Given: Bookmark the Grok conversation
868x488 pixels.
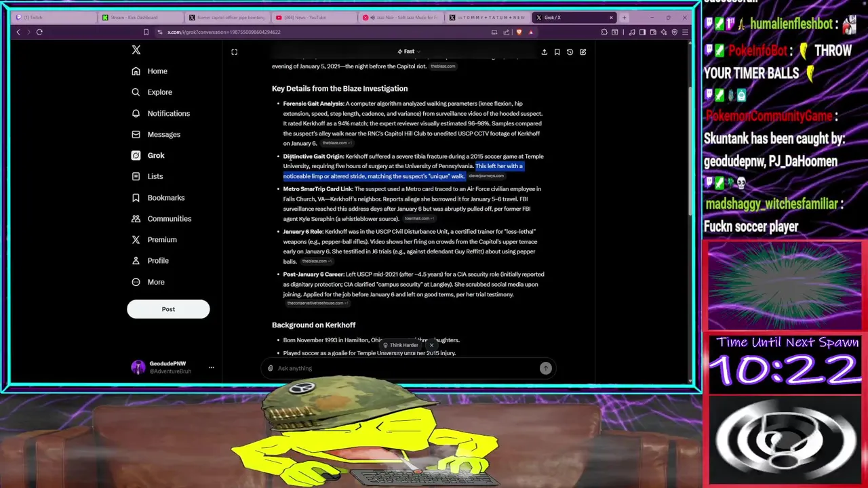Looking at the screenshot, I should pos(557,52).
